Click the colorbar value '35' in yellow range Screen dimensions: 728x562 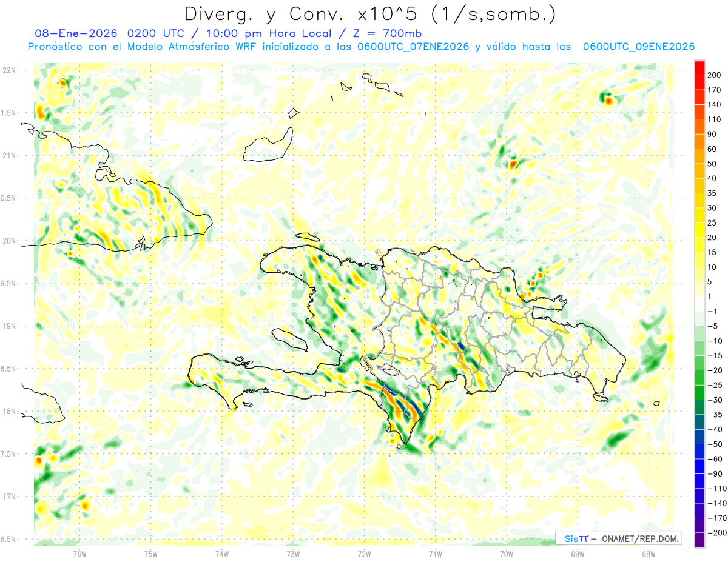coord(712,193)
